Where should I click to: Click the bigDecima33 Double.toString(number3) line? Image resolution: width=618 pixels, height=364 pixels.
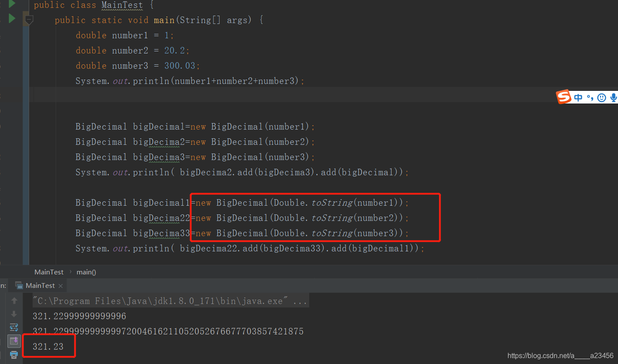[242, 233]
